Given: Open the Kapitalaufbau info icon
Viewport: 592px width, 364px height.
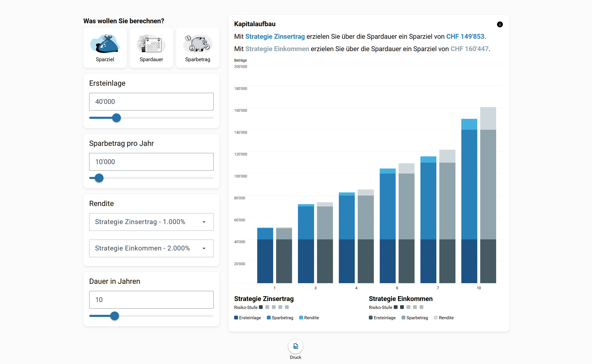Looking at the screenshot, I should (500, 24).
